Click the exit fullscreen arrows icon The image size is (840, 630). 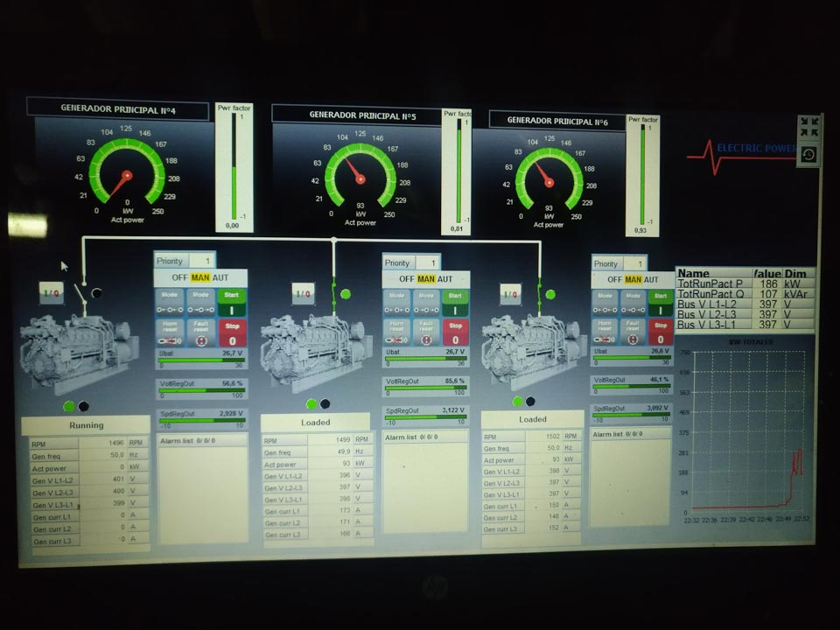[x=808, y=127]
